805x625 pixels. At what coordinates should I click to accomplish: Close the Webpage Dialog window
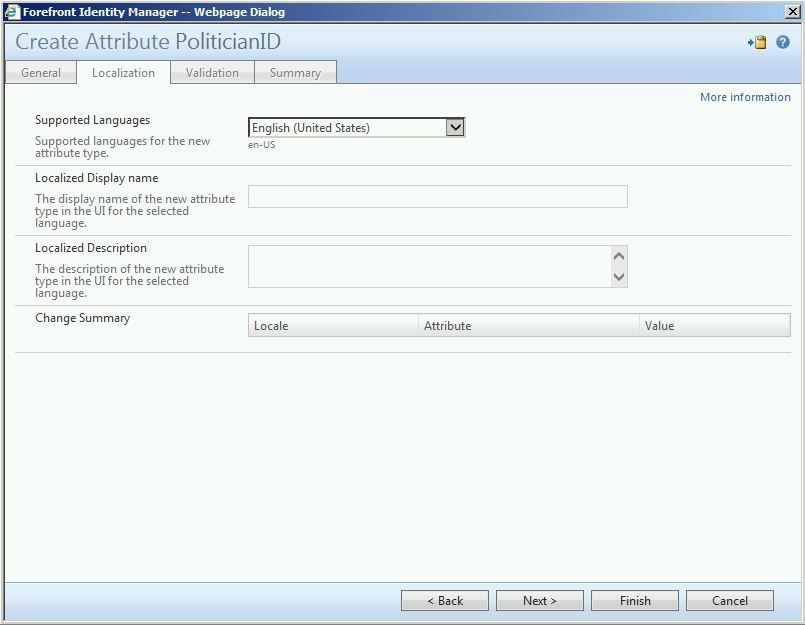click(x=793, y=12)
